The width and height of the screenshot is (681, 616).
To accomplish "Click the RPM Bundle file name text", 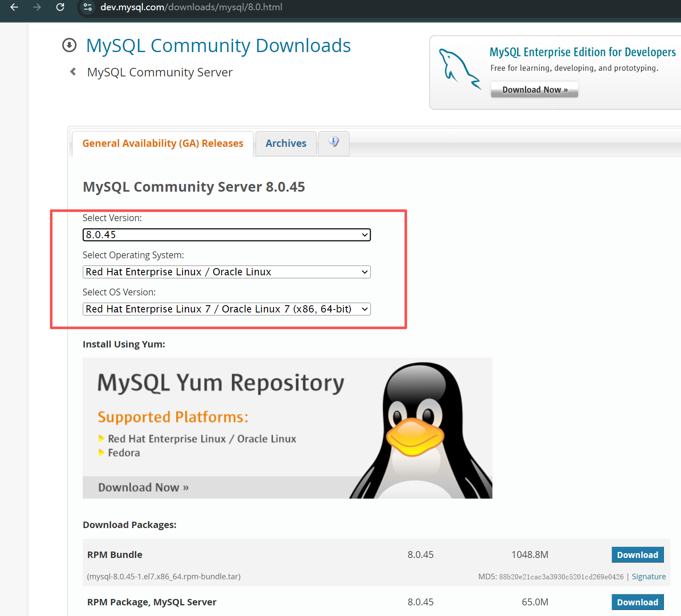I will click(164, 577).
